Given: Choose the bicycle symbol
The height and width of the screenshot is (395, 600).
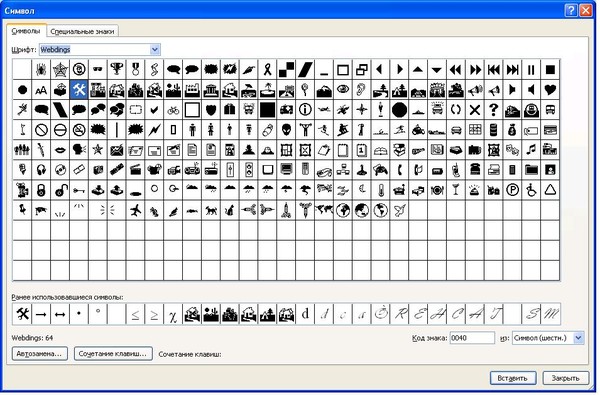Looking at the screenshot, I should point(173,110).
